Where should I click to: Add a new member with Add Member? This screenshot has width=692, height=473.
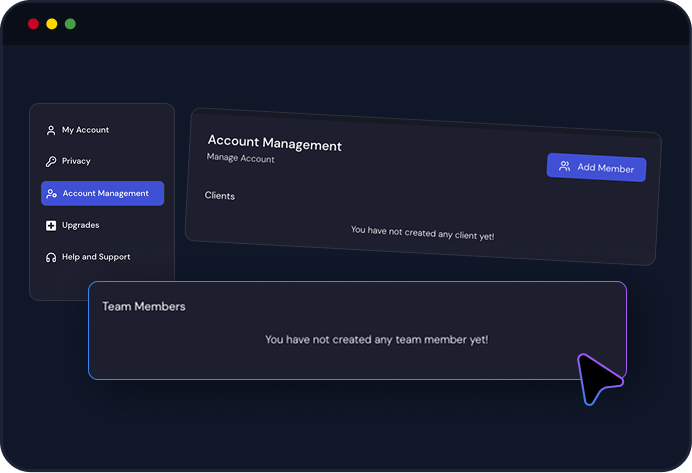click(597, 167)
